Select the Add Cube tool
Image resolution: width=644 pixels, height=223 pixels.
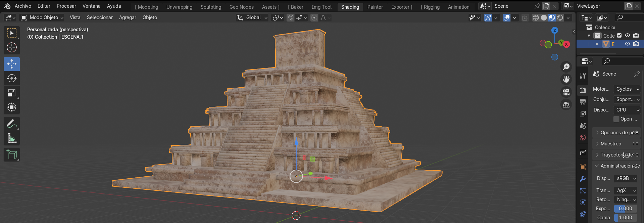point(12,155)
